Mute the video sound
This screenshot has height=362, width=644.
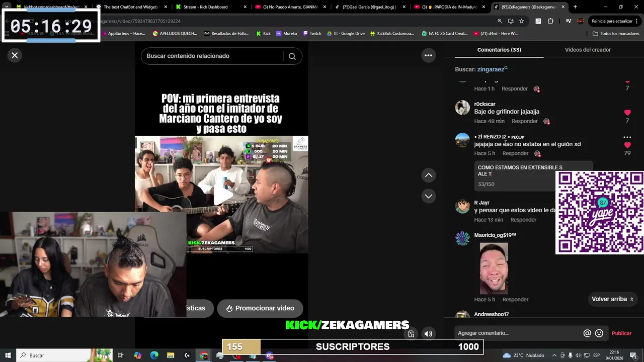[428, 333]
